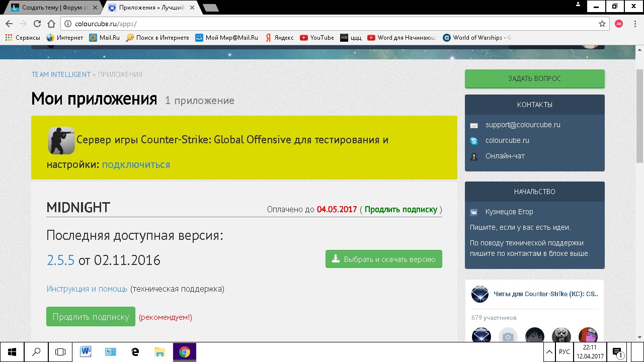The image size is (644, 362).
Task: Click the dark-haired anime member avatar
Action: point(534,335)
